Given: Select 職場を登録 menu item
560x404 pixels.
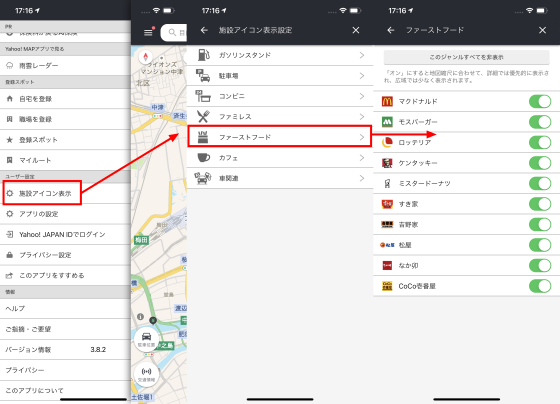Looking at the screenshot, I should pyautogui.click(x=65, y=119).
